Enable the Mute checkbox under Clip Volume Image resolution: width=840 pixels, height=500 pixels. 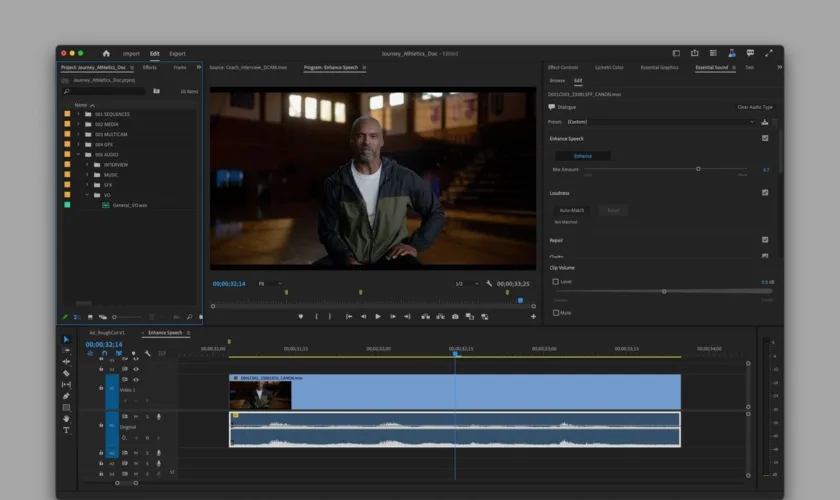(556, 312)
